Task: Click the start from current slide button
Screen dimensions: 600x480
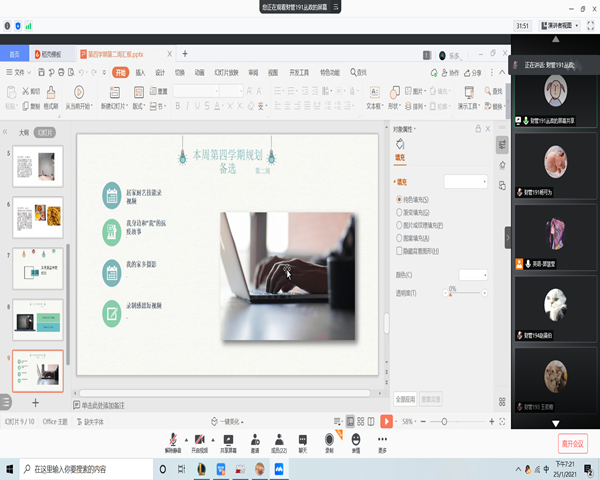Action: click(79, 97)
